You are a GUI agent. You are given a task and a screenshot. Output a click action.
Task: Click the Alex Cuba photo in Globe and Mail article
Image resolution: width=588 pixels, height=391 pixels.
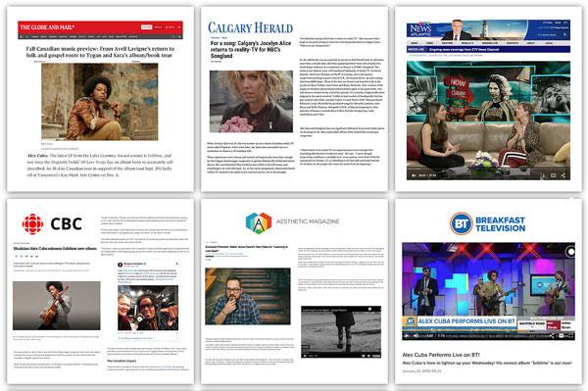[x=99, y=102]
